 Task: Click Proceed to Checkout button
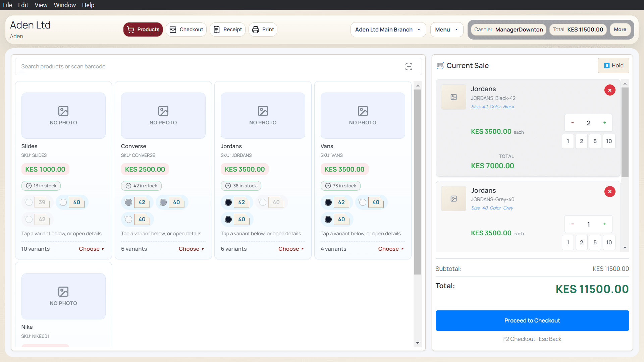[x=532, y=321]
